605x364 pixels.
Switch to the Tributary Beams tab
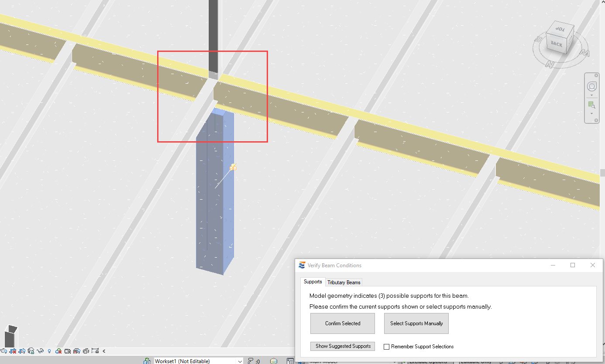344,282
